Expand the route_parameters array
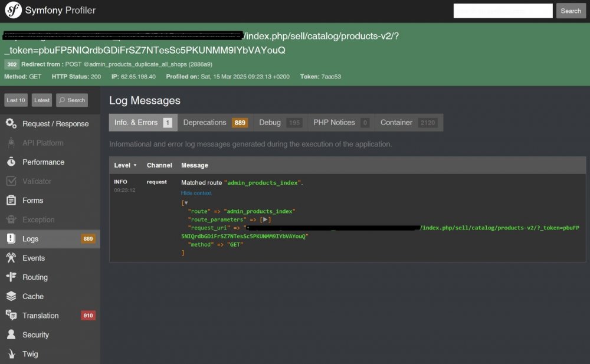Viewport: 590px width, 364px height. coord(265,219)
